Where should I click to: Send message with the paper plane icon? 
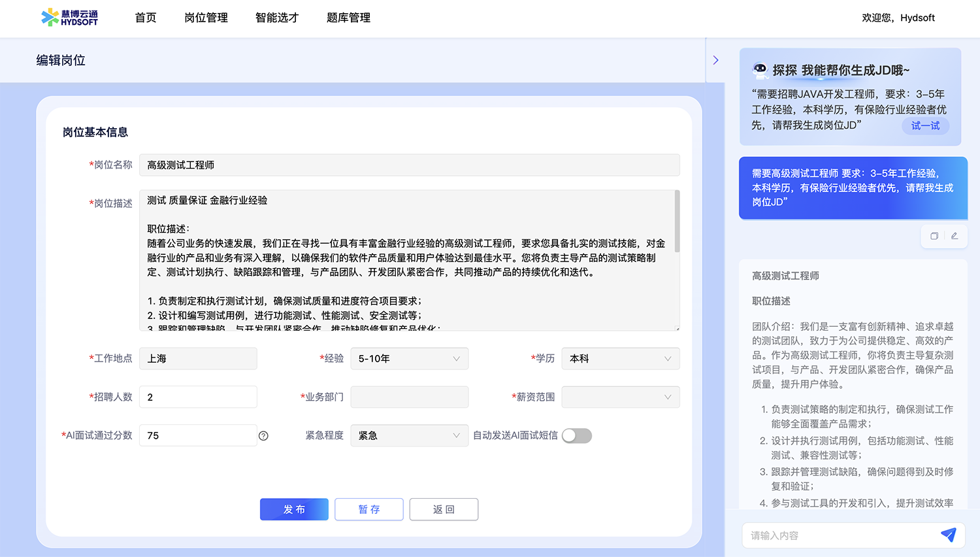(948, 535)
